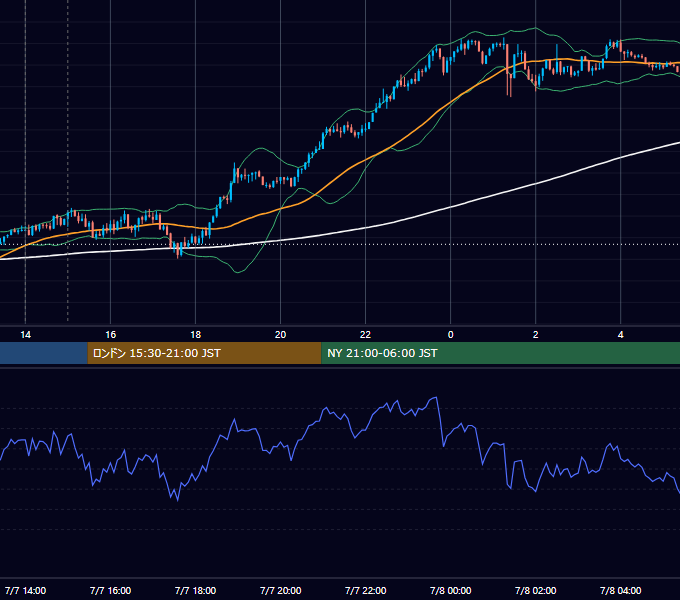Click the 22 hour axis label
This screenshot has height=600, width=680.
click(x=366, y=335)
